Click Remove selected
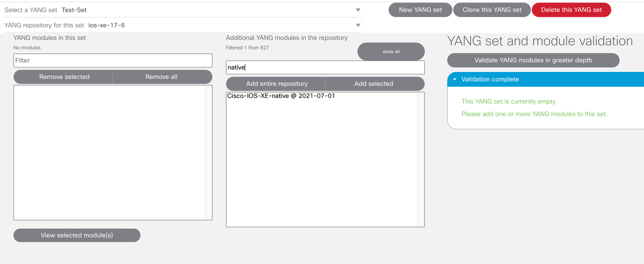The image size is (644, 264). pos(64,77)
